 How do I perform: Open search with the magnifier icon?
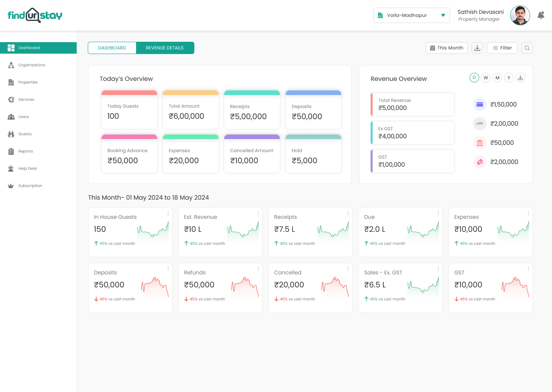(x=527, y=48)
